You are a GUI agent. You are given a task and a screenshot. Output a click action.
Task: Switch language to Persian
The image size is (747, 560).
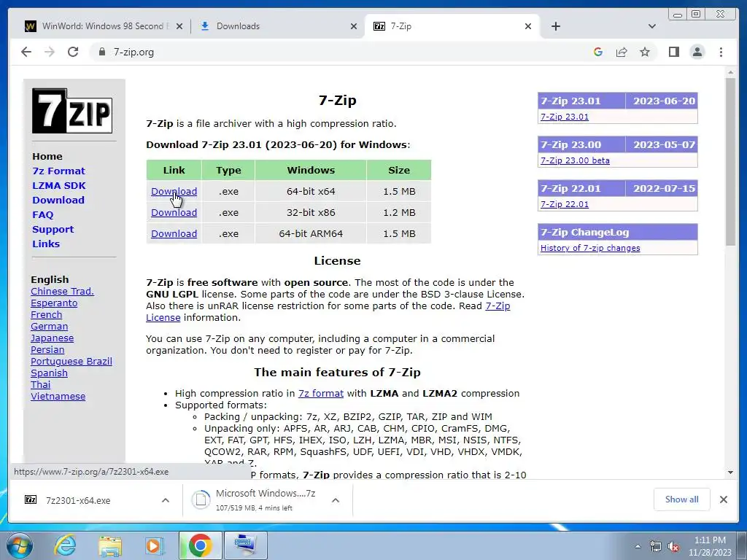tap(47, 350)
